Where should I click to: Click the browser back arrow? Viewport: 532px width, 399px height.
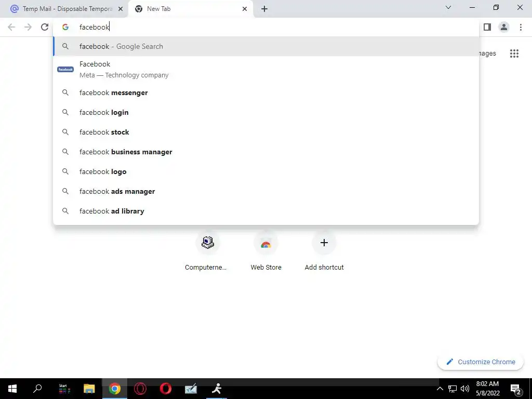[11, 27]
